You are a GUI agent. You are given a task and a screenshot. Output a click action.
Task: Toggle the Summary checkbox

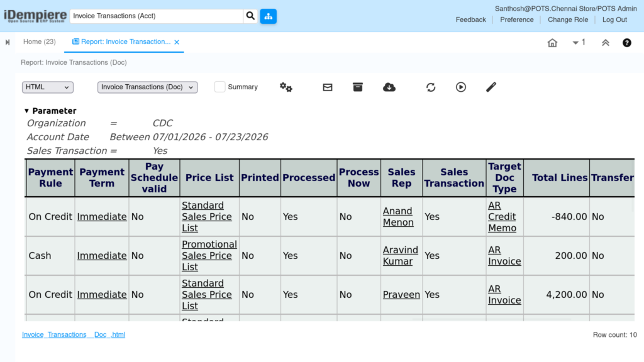(219, 87)
